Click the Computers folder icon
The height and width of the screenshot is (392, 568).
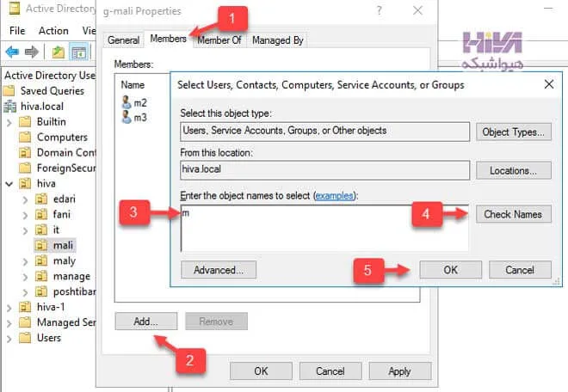(x=25, y=138)
